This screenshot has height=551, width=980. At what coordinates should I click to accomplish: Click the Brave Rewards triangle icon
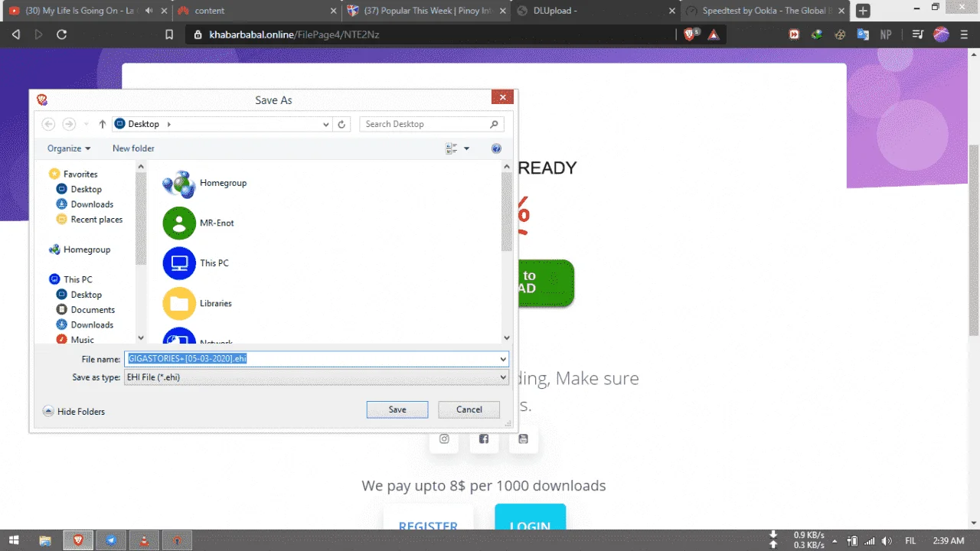point(714,34)
